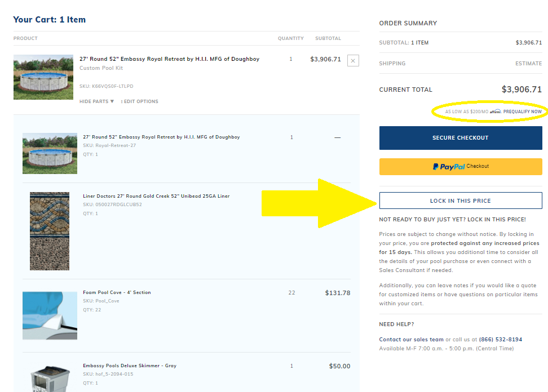548x392 pixels.
Task: Collapse the parts list with Hide Parts
Action: (96, 102)
